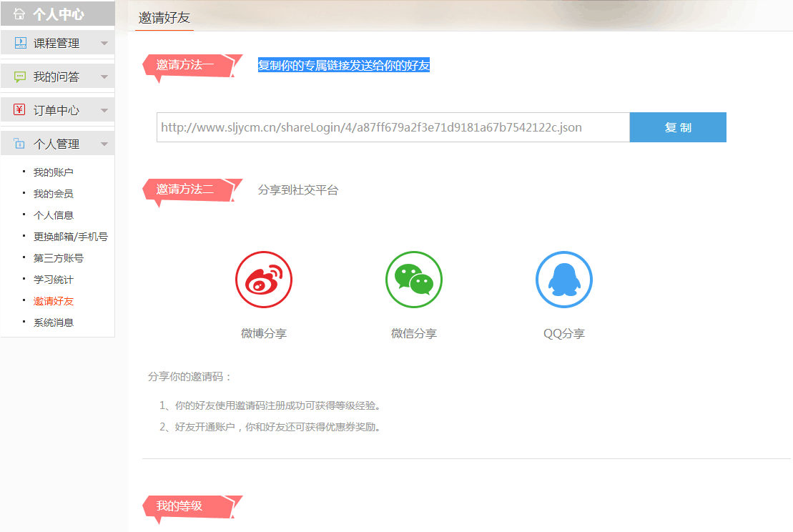Open 第三方账号 in the sidebar
This screenshot has height=532, width=793.
(58, 258)
